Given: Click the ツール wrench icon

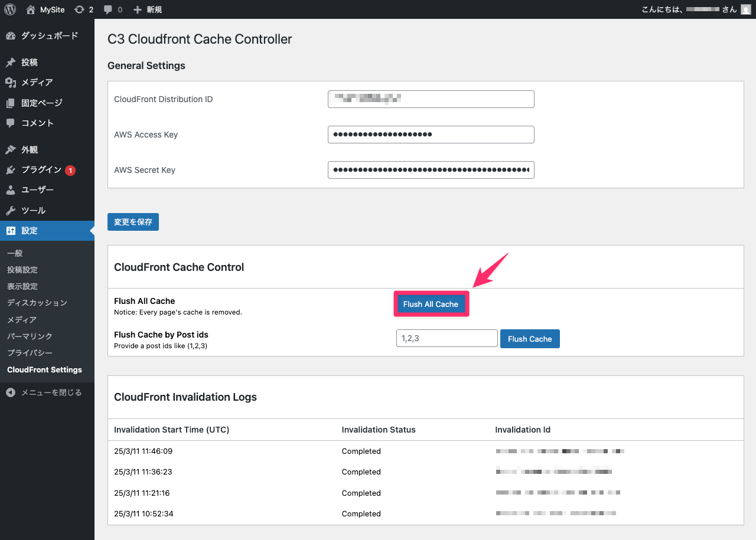Looking at the screenshot, I should pos(11,211).
